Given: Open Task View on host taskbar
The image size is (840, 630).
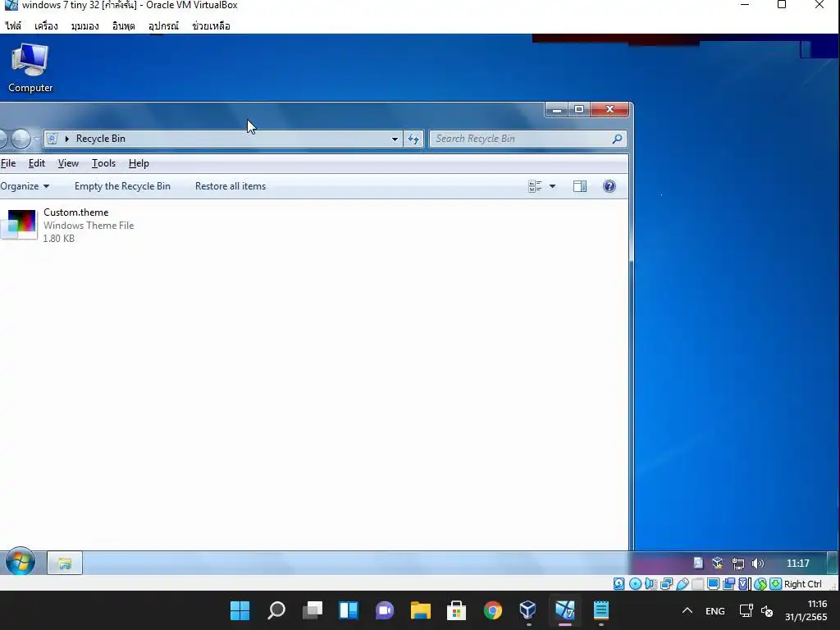Looking at the screenshot, I should (313, 610).
